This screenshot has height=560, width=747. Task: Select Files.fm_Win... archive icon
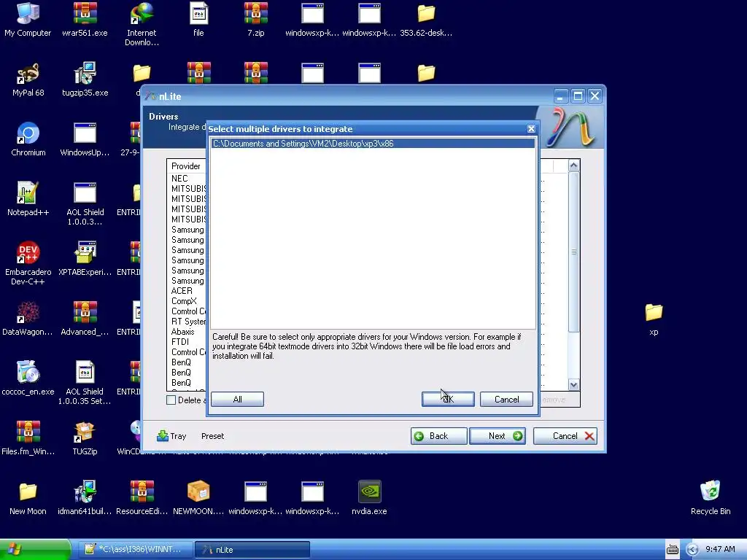[x=28, y=438]
